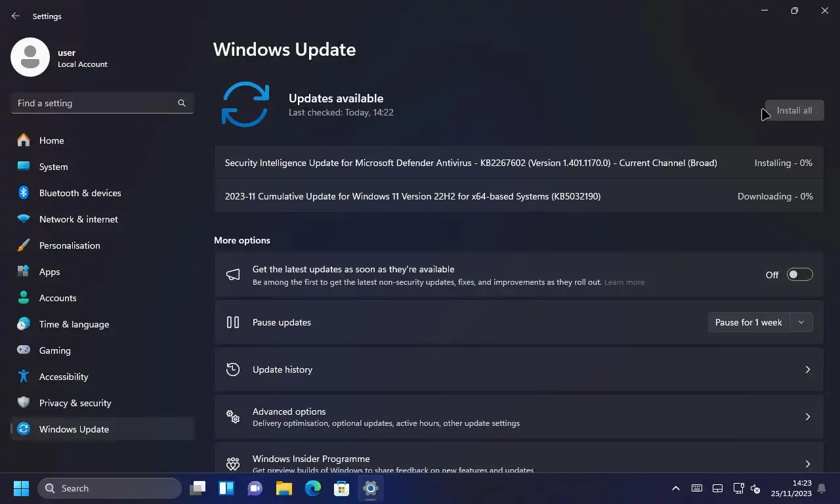840x504 pixels.
Task: Click the Install all button
Action: 794,110
